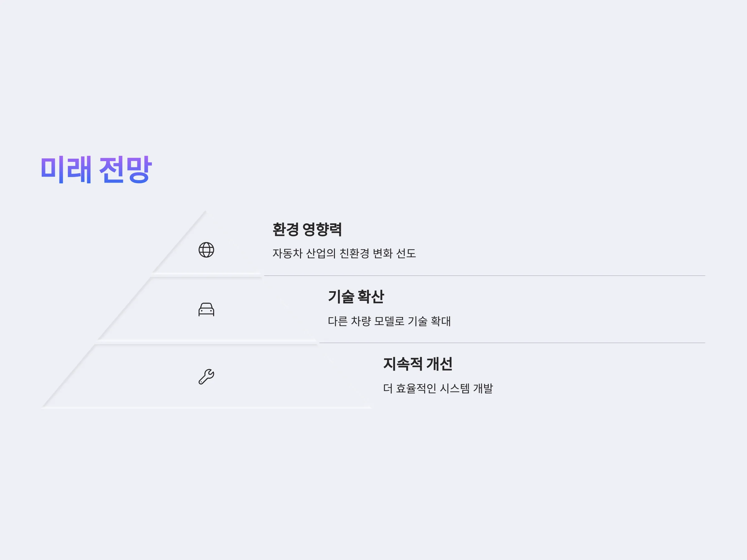
Task: Place the cursor on the word 효율적인
Action: point(416,388)
